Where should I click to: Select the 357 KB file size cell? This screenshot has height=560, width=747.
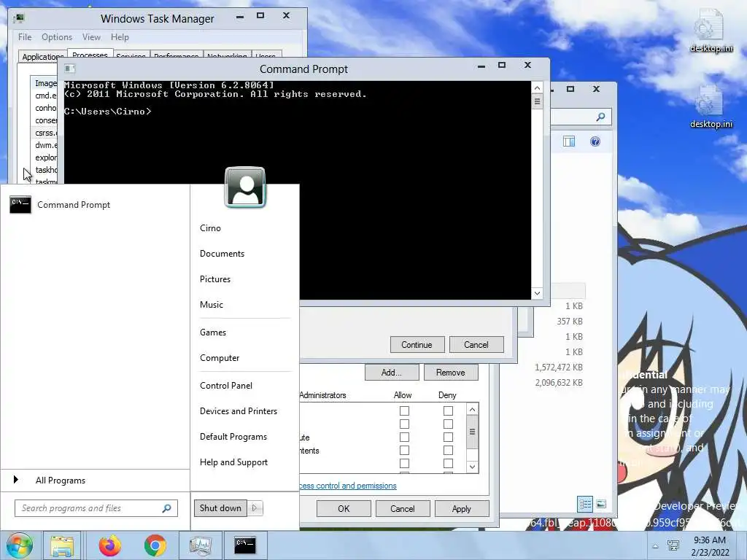click(570, 322)
